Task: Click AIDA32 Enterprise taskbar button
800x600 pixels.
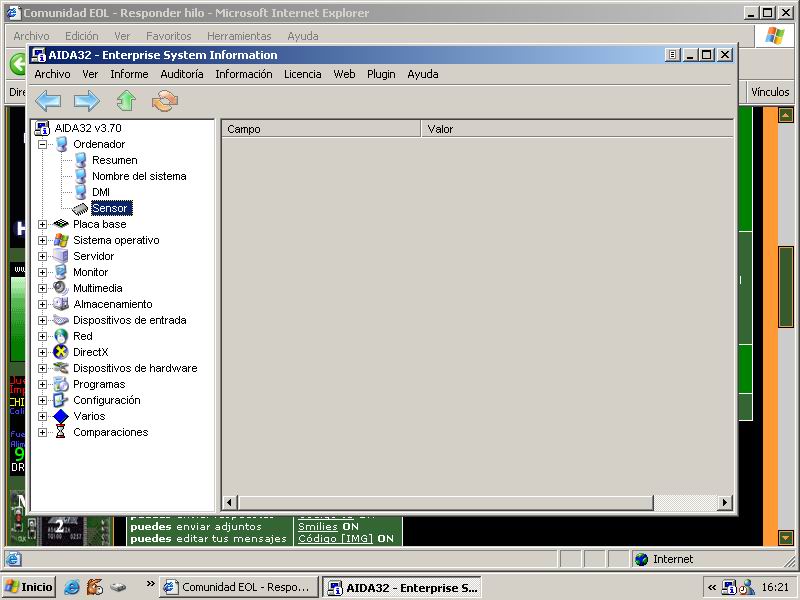Action: tap(403, 587)
